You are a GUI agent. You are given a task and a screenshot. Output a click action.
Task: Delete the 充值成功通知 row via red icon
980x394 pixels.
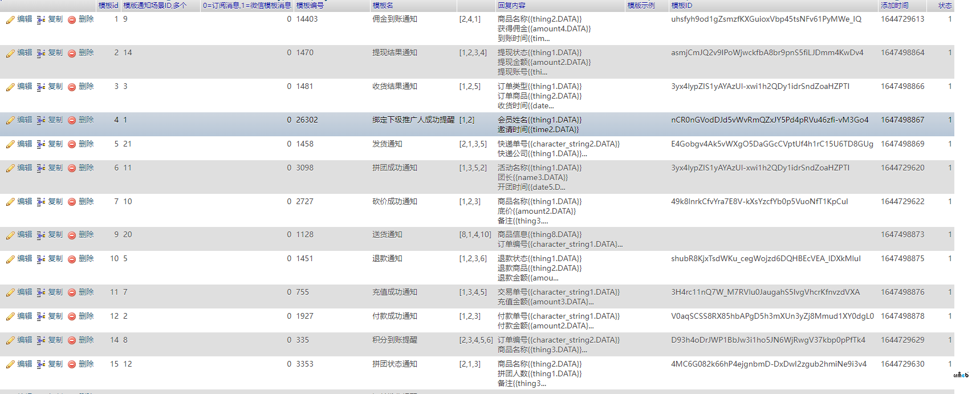click(x=72, y=293)
